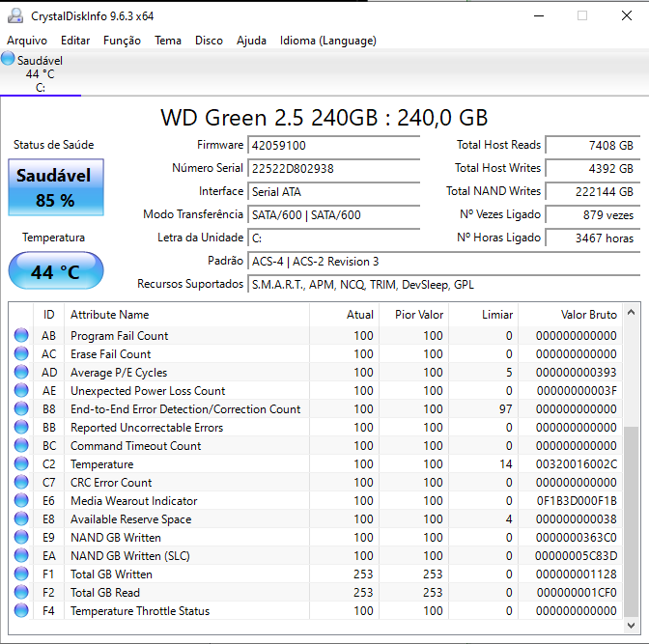This screenshot has width=649, height=644.
Task: Open the Função menu
Action: (x=122, y=41)
